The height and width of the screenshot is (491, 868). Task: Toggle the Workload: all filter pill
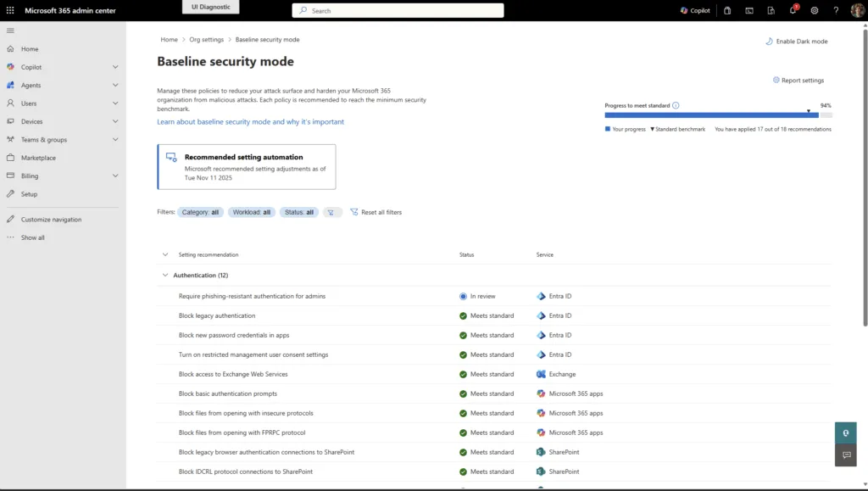[251, 212]
